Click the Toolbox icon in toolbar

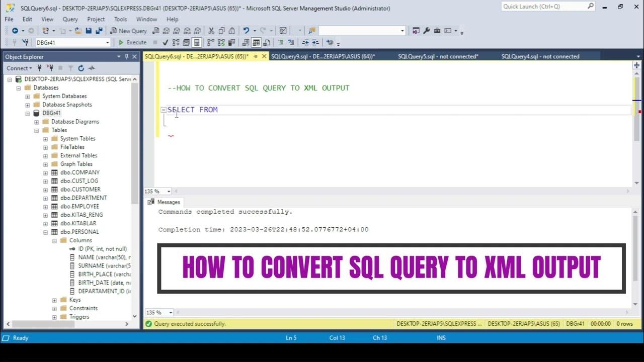coord(437,31)
